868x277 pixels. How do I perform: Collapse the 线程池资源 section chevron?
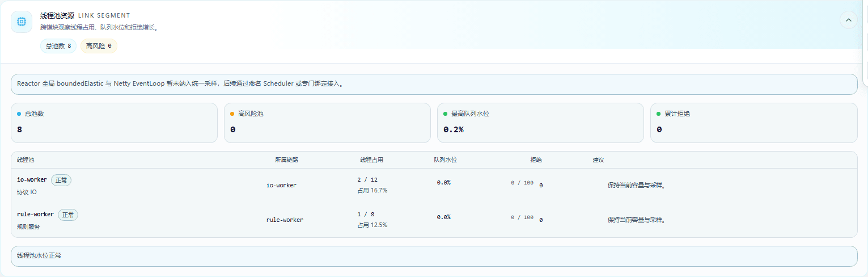point(848,20)
